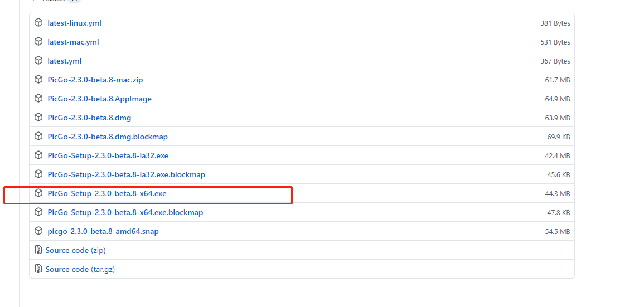The width and height of the screenshot is (644, 307).
Task: Open the latest.yml asset link
Action: pos(65,61)
